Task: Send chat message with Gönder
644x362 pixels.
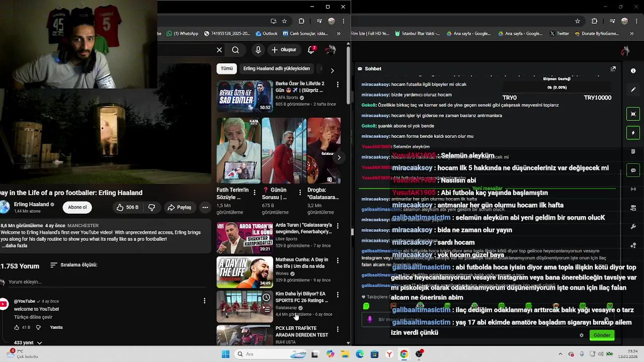Action: (602, 335)
